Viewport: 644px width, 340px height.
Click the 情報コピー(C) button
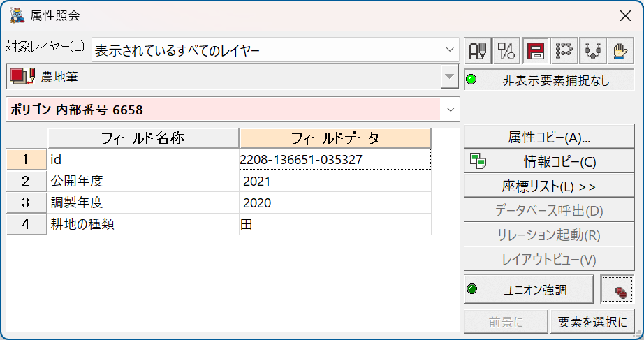pos(549,161)
